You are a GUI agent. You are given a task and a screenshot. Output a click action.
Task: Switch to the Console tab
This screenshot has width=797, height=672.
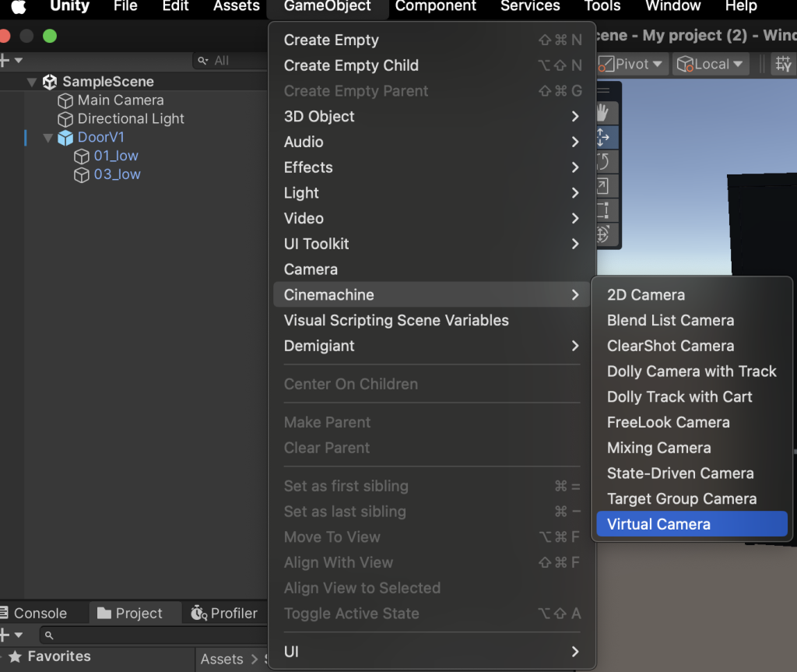point(34,614)
